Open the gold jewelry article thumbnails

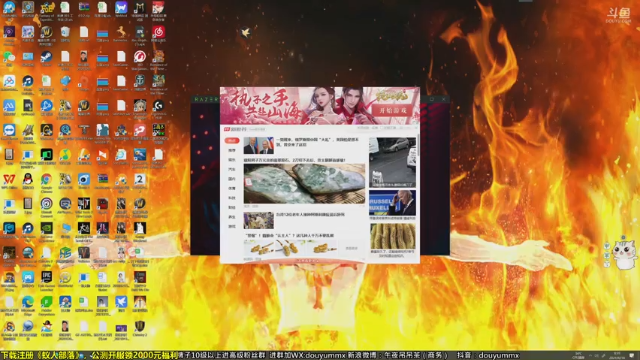(x=290, y=247)
